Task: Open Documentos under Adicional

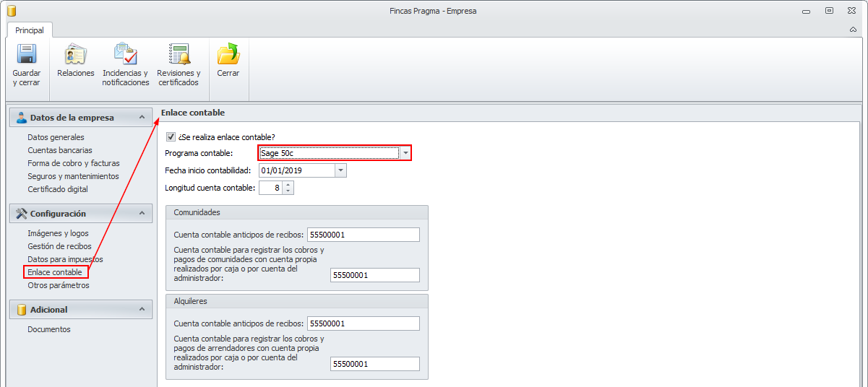Action: point(49,329)
